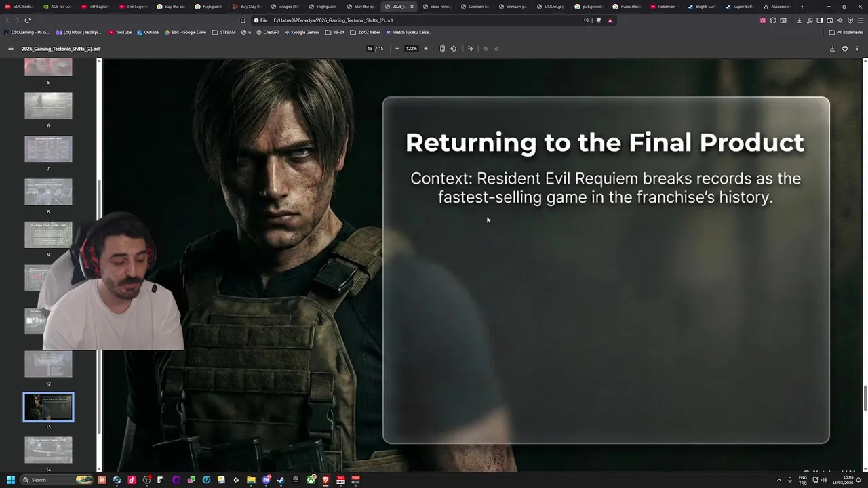Open browser downloads panel
Screen dimensions: 868x488
click(800, 20)
